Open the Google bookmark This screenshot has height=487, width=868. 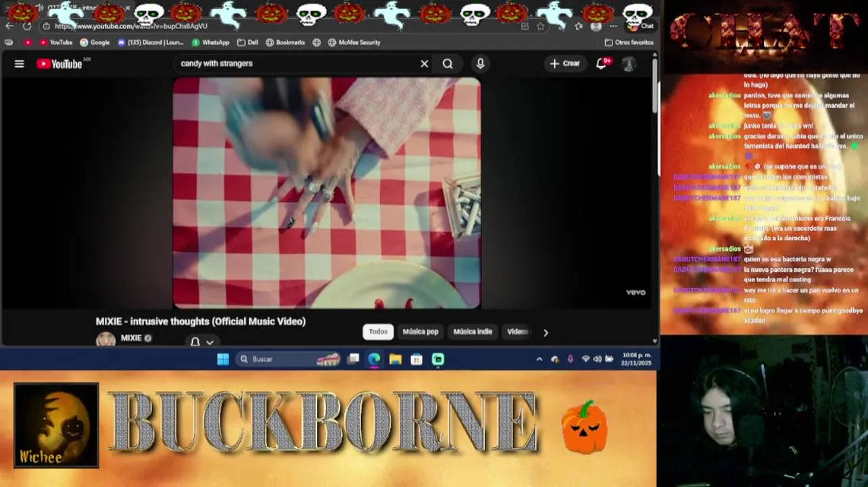(x=95, y=42)
